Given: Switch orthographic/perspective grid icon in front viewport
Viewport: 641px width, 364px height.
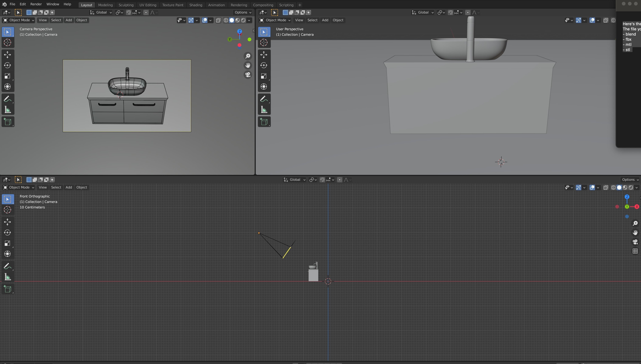Looking at the screenshot, I should pyautogui.click(x=635, y=251).
